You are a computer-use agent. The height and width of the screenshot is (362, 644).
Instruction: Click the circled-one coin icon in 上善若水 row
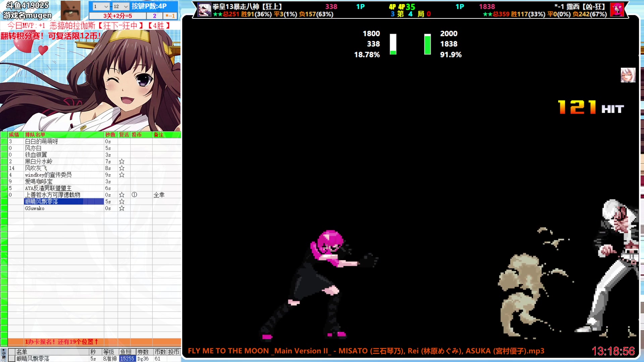pyautogui.click(x=134, y=195)
